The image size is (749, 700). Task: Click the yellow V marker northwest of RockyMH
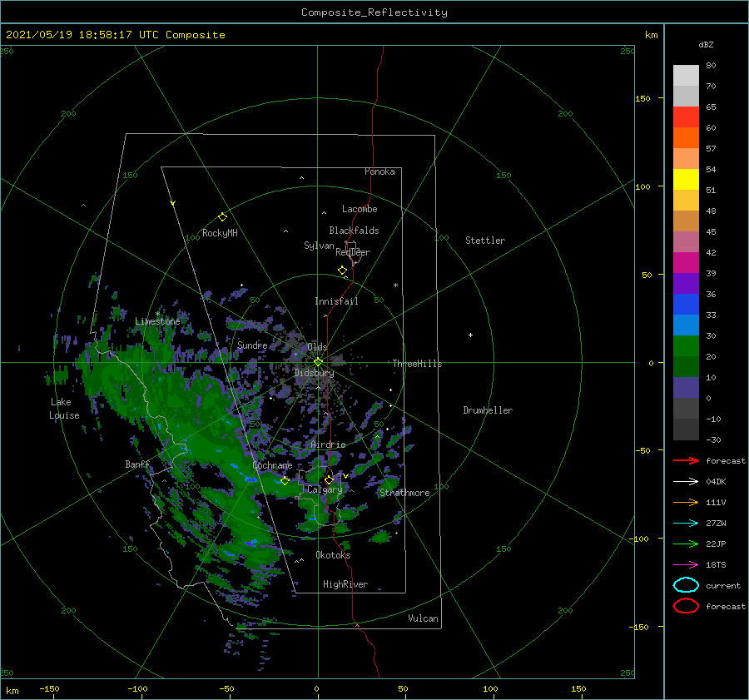[173, 203]
